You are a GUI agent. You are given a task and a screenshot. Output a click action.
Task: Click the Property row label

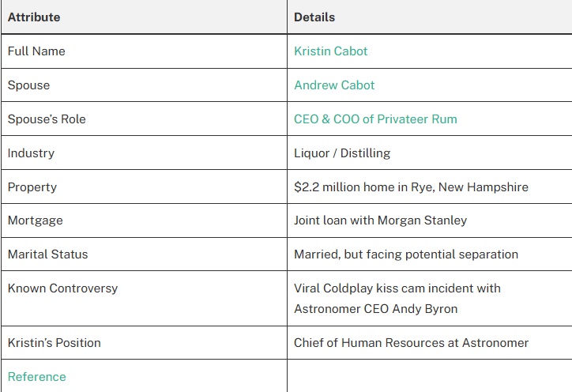pos(32,187)
